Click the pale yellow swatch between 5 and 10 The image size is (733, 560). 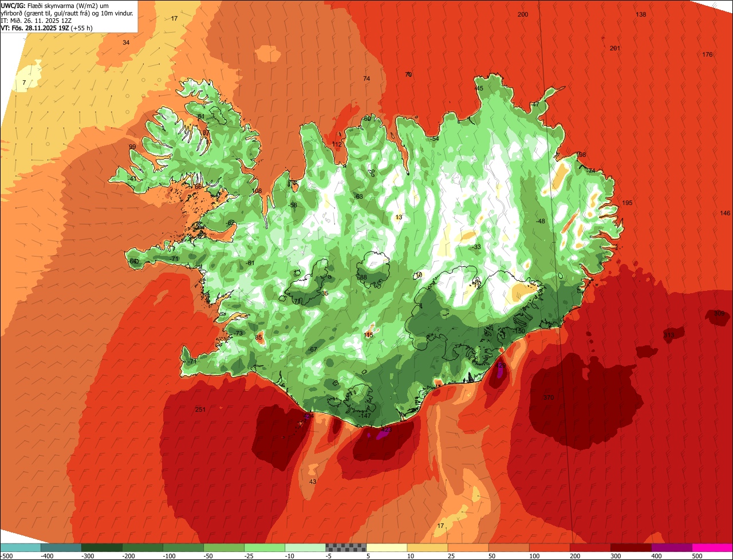387,547
